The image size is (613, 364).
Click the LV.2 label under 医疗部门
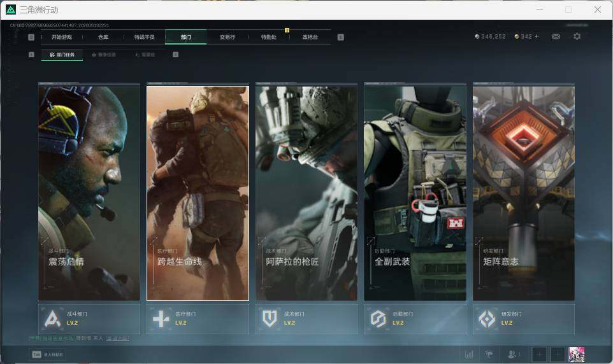180,323
